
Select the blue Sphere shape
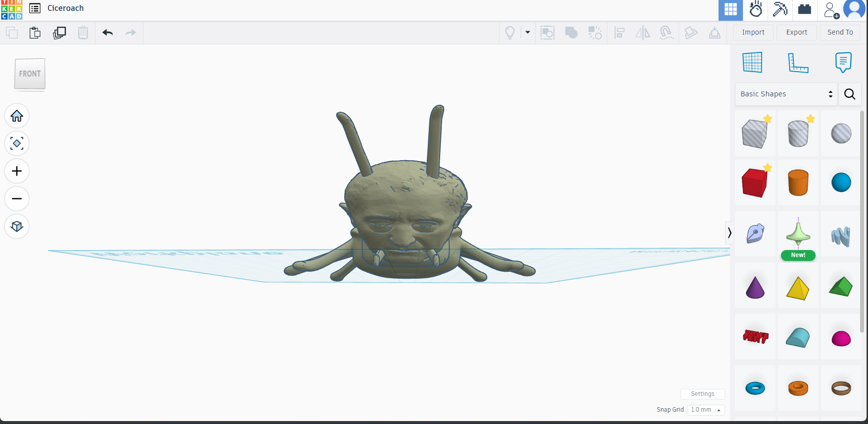point(841,182)
